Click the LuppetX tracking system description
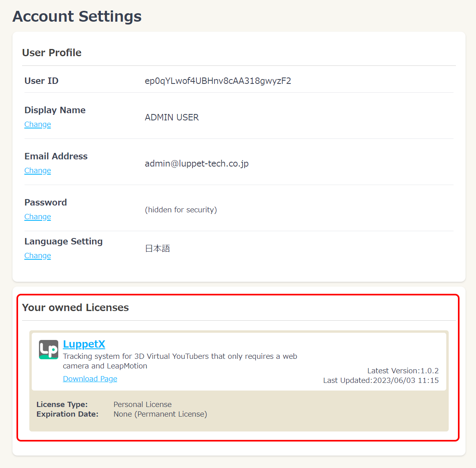This screenshot has height=468, width=476. pos(180,361)
